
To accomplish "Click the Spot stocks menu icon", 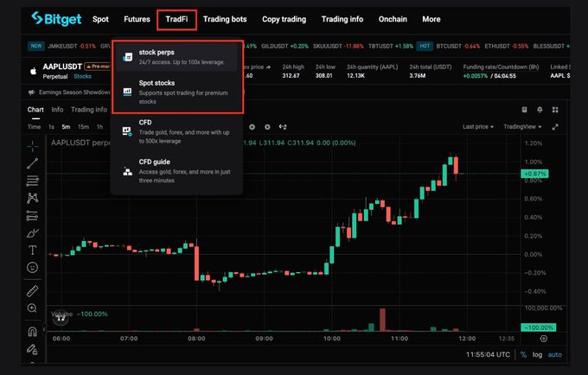I will point(127,92).
